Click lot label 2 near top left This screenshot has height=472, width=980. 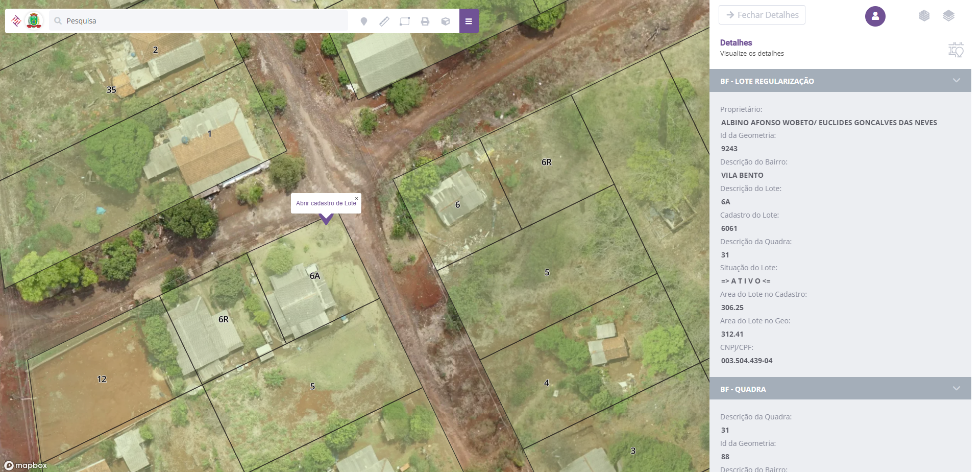point(155,50)
